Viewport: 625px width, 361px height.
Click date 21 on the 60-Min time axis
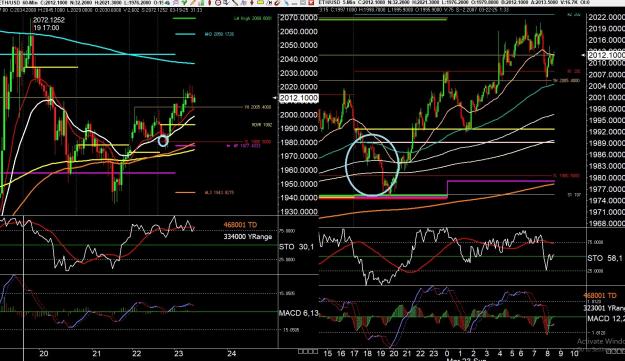(x=96, y=353)
